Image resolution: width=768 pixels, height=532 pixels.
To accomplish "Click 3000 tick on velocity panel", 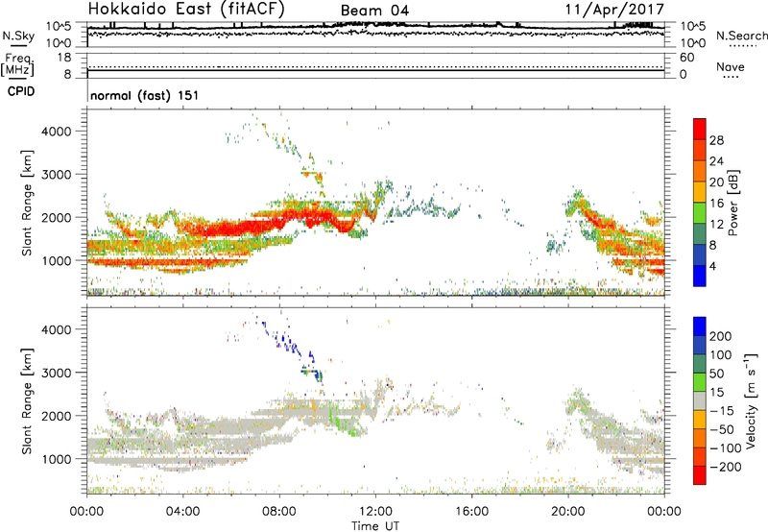I will (56, 373).
